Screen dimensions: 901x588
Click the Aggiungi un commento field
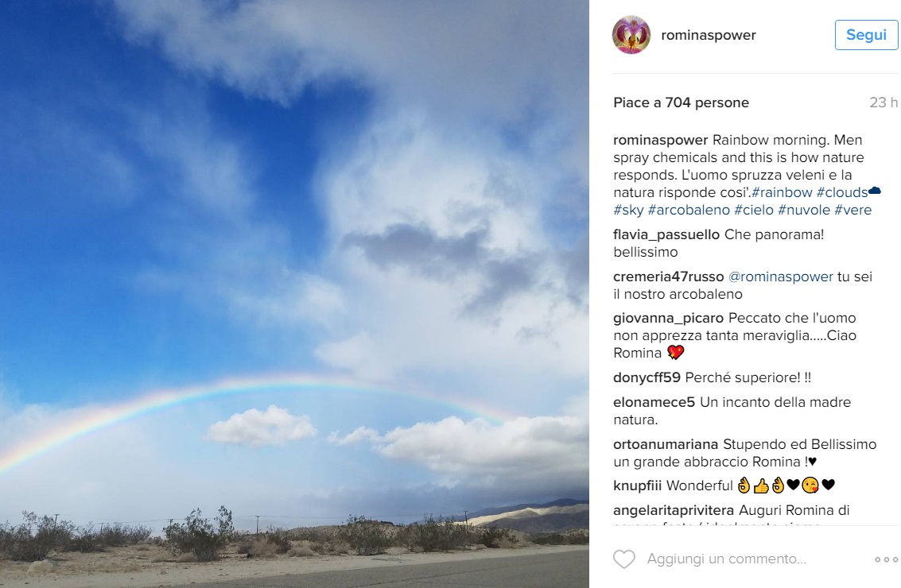pyautogui.click(x=726, y=559)
